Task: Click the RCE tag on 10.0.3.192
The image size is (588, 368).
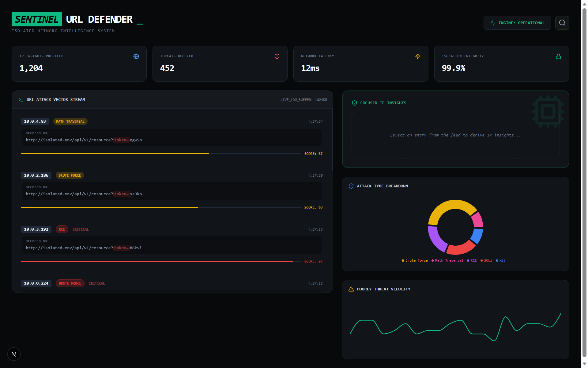Action: pyautogui.click(x=62, y=229)
